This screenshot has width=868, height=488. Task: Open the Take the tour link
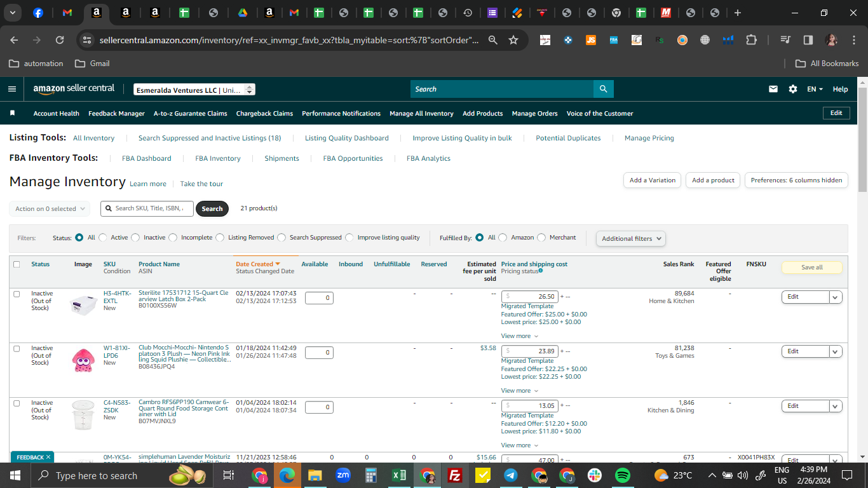pyautogui.click(x=201, y=184)
